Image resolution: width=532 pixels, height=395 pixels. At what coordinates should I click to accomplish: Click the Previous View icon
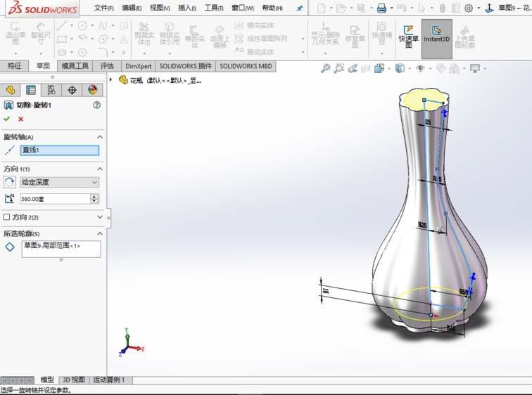353,69
